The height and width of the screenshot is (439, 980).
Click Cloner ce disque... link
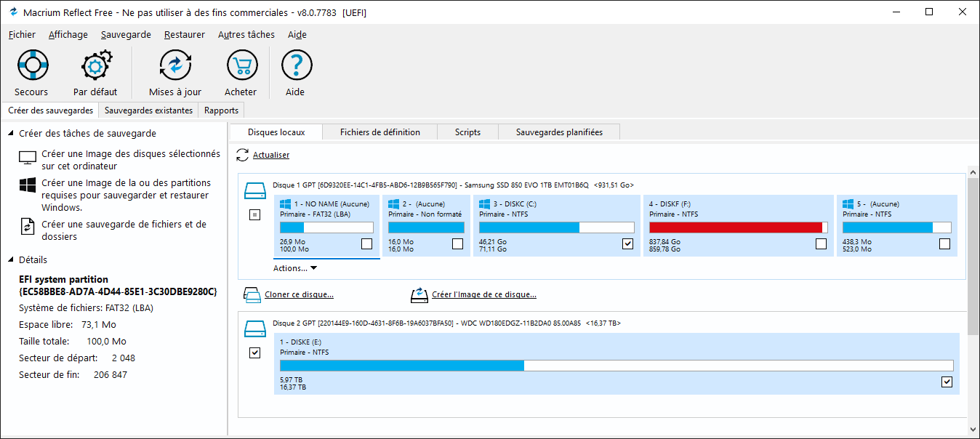tap(300, 294)
